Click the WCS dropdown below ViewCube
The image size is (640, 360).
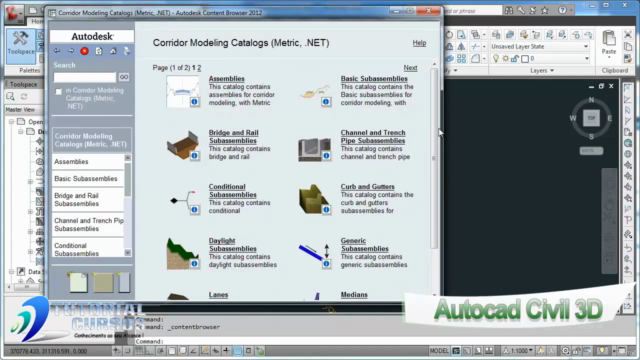pyautogui.click(x=591, y=151)
